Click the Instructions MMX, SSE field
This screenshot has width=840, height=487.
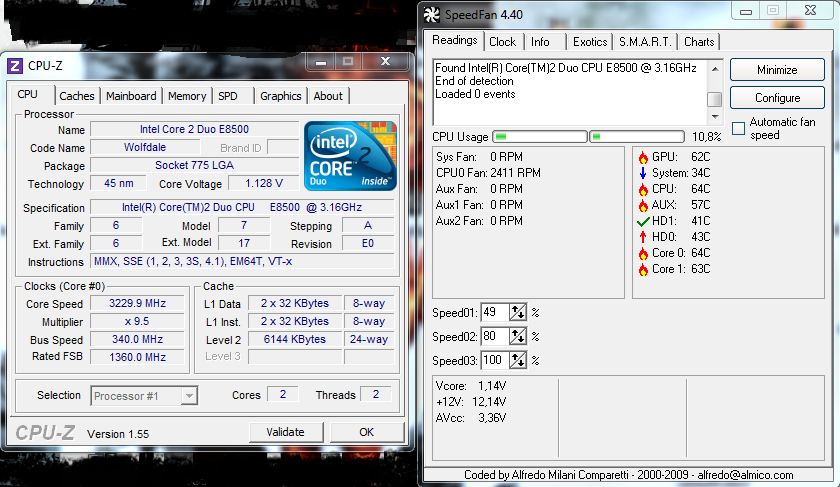[x=242, y=261]
